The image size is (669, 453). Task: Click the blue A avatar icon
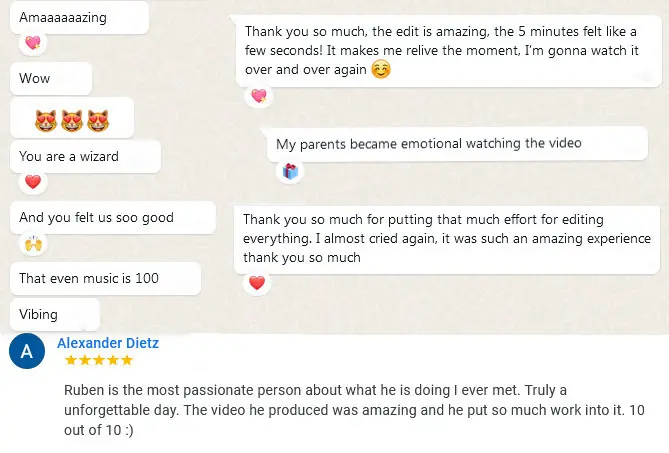point(26,352)
